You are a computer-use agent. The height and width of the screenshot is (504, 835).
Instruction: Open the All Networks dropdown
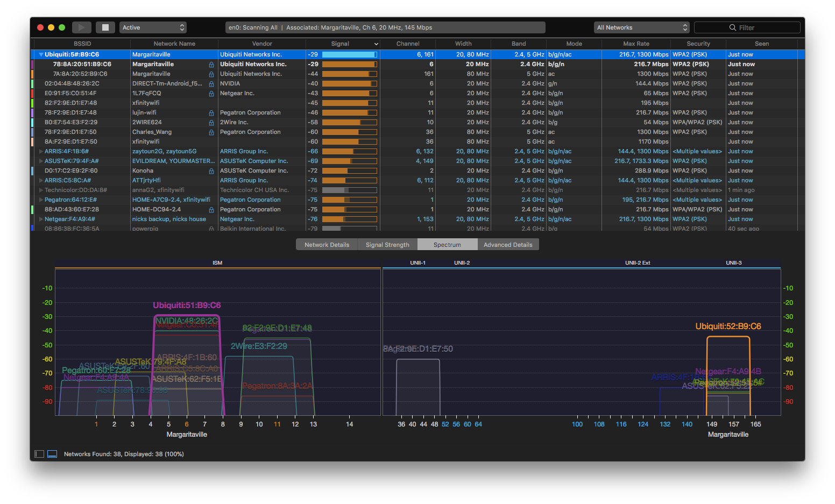click(641, 27)
